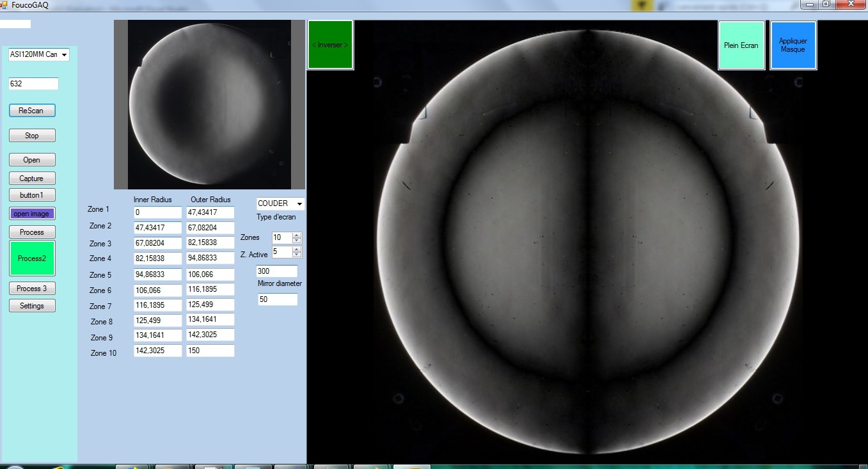Click the Zone 10 Inner Radius field
Screen dimensions: 868x469
tap(158, 351)
